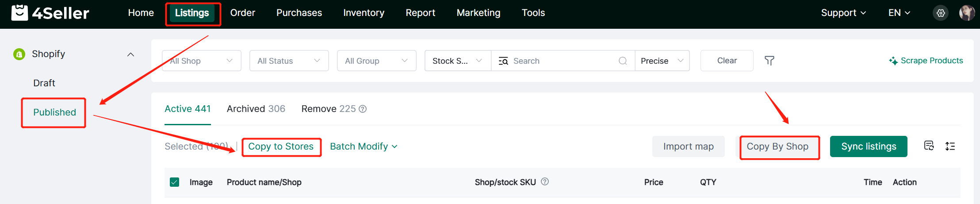Click the filter funnel icon
The height and width of the screenshot is (204, 980).
769,61
